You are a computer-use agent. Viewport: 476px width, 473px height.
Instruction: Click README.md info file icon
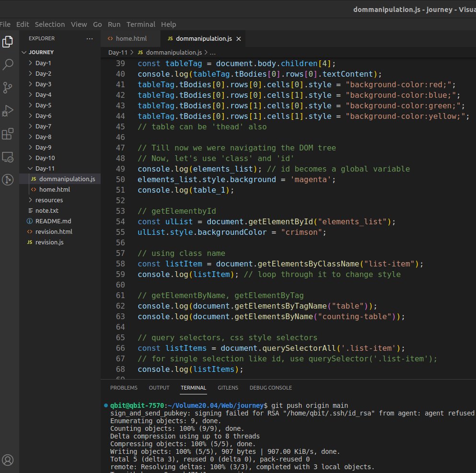coord(30,221)
